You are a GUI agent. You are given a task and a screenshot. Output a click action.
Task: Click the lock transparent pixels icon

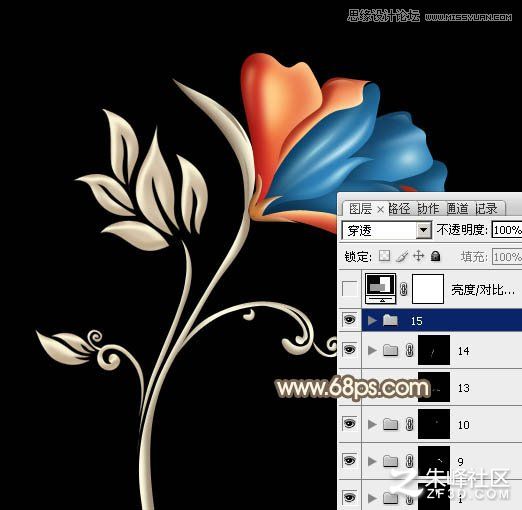click(385, 256)
